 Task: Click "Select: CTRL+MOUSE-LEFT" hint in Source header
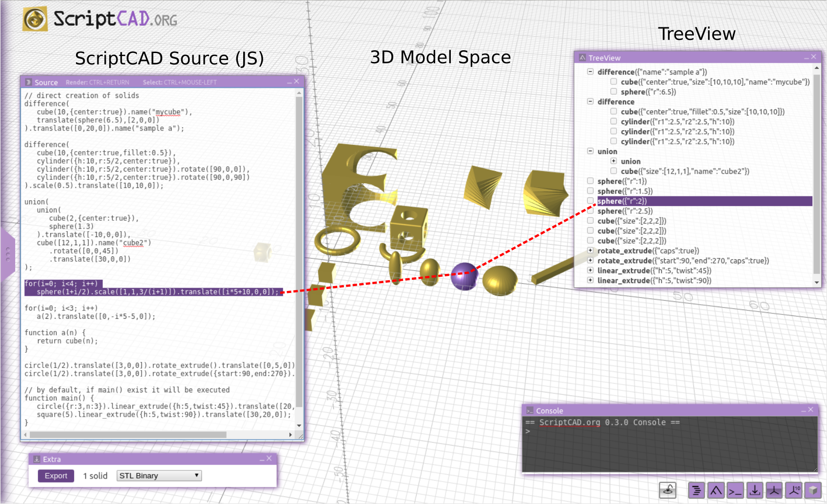click(x=180, y=82)
